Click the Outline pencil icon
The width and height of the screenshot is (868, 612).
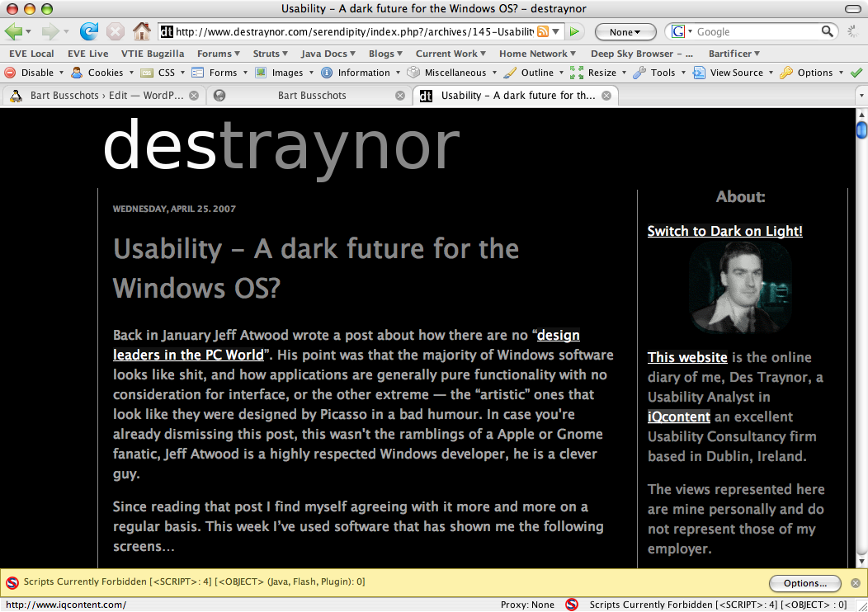510,73
